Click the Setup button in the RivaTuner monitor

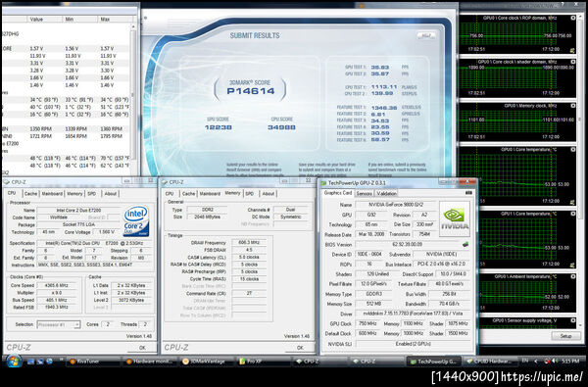click(565, 336)
